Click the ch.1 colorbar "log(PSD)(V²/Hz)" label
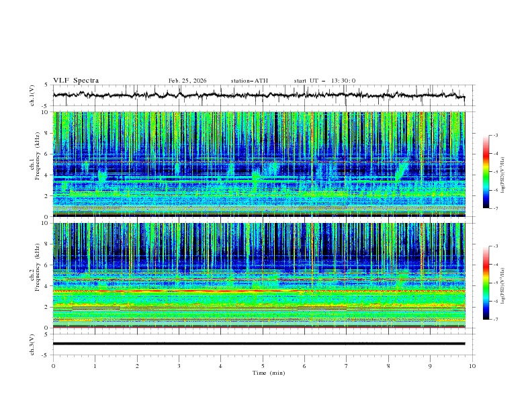This screenshot has width=532, height=411. (503, 175)
